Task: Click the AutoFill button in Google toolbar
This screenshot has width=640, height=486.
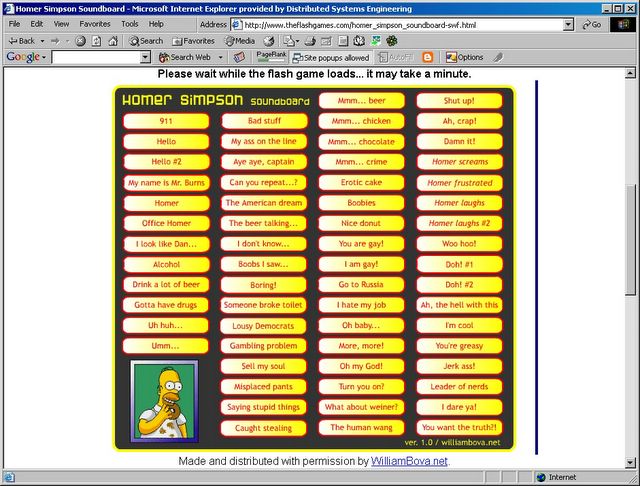Action: (396, 58)
